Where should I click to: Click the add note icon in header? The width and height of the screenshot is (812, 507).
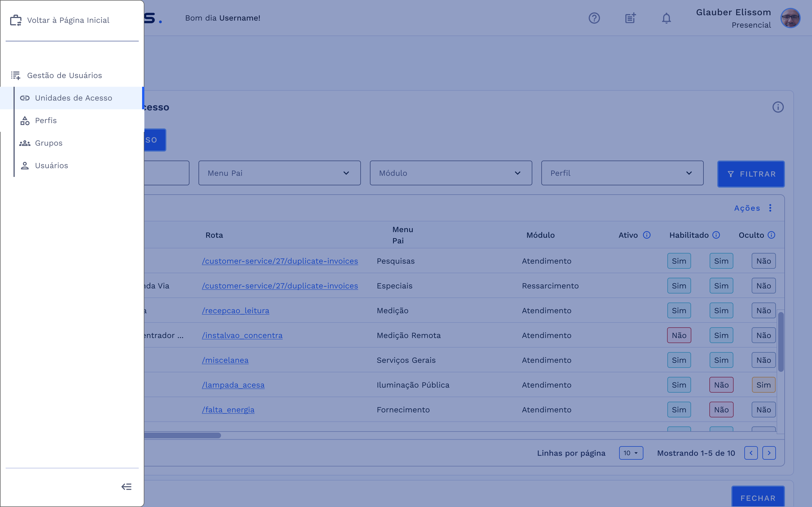pos(630,18)
